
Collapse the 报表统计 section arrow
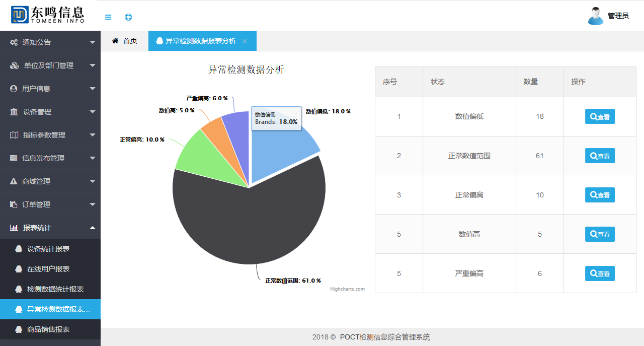pyautogui.click(x=92, y=228)
